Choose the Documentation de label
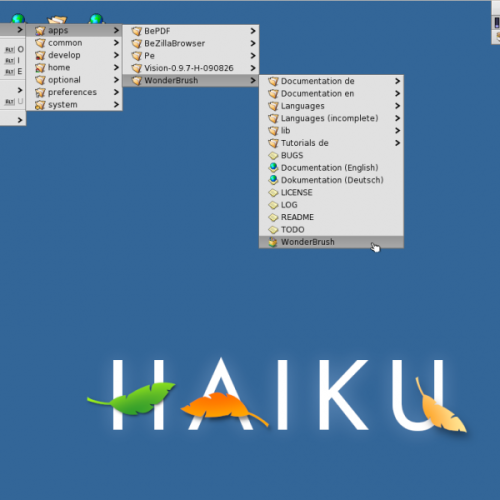The height and width of the screenshot is (500, 500). (317, 81)
